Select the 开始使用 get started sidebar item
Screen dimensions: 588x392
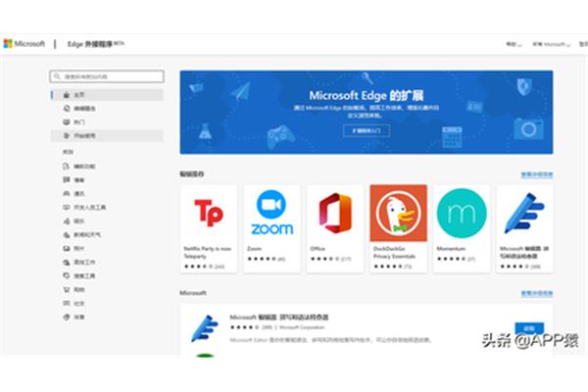click(107, 135)
